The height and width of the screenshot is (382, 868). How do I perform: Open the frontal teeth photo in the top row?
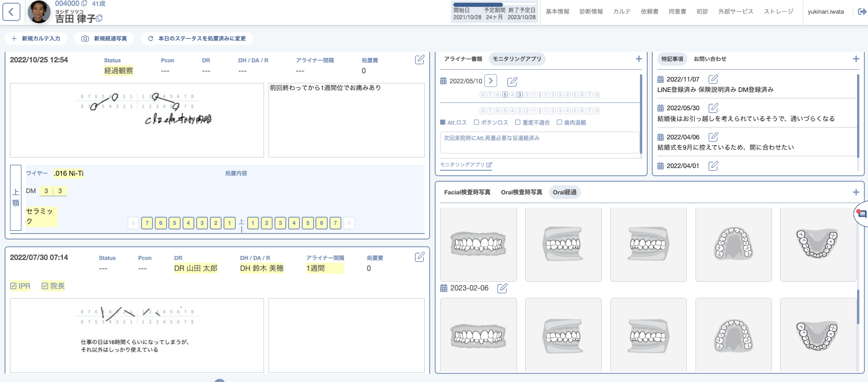[478, 244]
